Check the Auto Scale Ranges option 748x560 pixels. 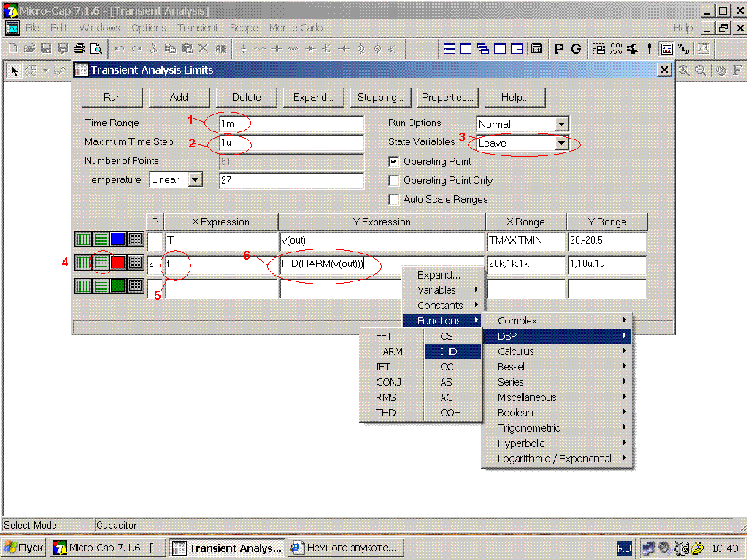tap(394, 200)
